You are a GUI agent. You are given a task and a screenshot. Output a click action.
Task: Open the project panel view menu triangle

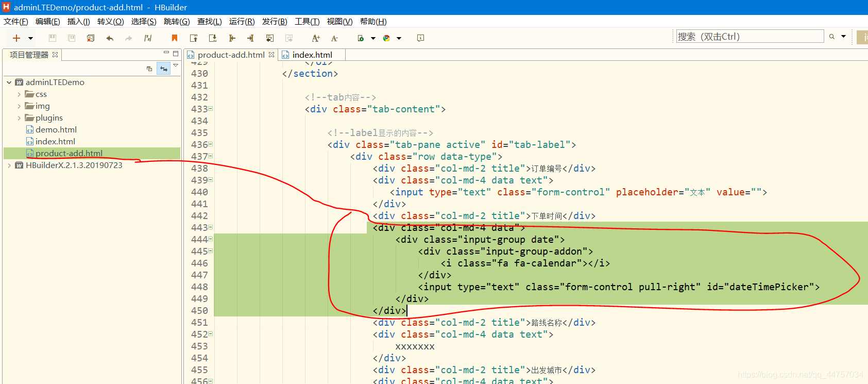176,65
